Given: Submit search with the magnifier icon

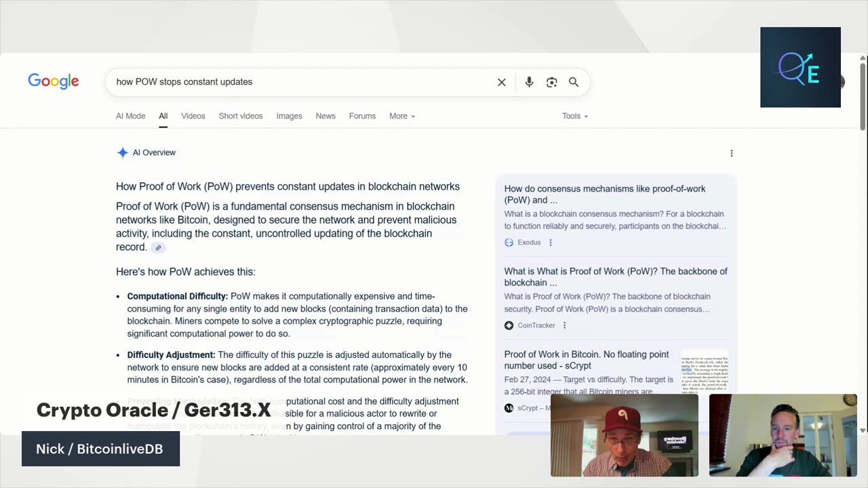Looking at the screenshot, I should tap(574, 82).
